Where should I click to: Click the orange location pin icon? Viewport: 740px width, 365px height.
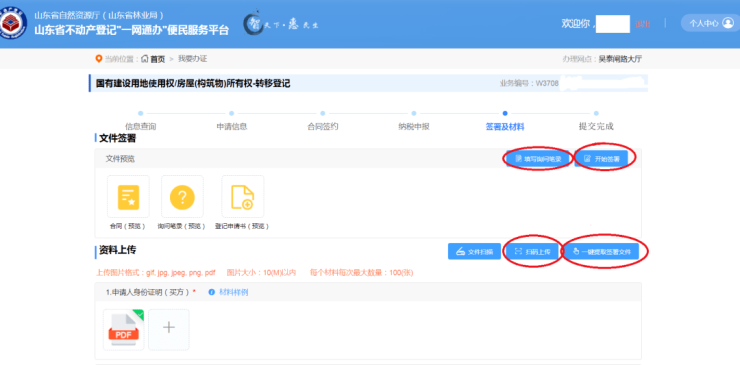point(99,59)
